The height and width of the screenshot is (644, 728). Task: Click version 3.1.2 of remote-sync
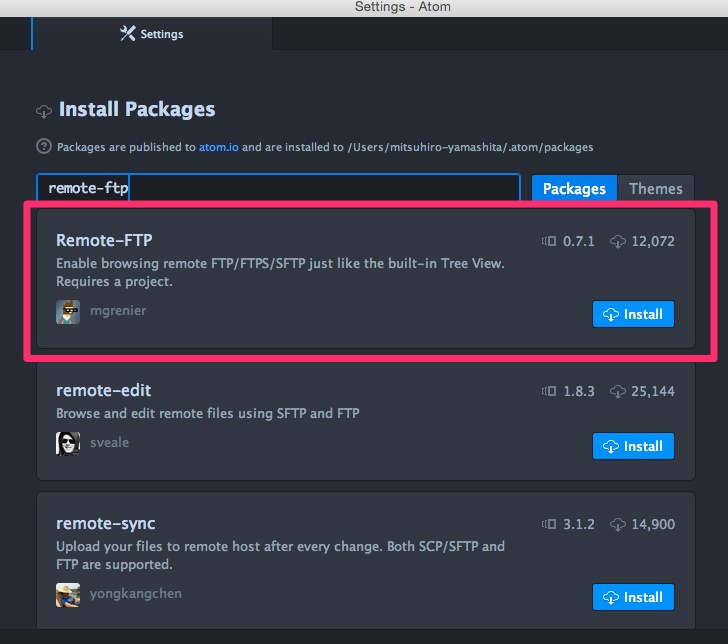tap(578, 525)
